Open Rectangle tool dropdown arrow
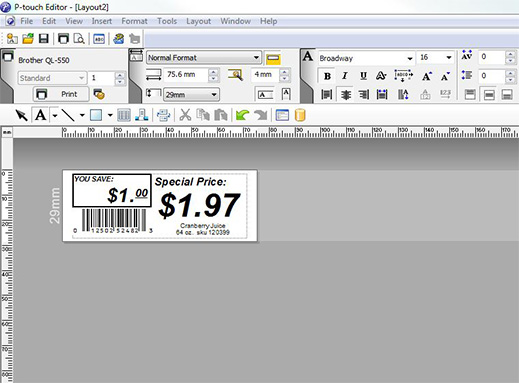The image size is (519, 383). click(110, 116)
